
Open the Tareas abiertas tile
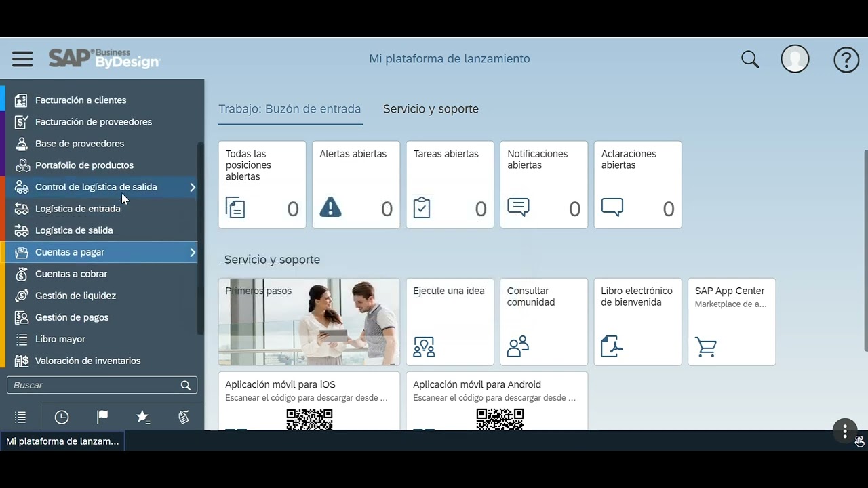click(x=450, y=184)
